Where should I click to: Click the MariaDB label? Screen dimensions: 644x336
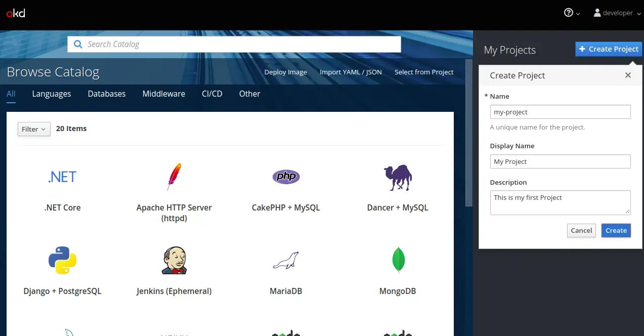(286, 291)
